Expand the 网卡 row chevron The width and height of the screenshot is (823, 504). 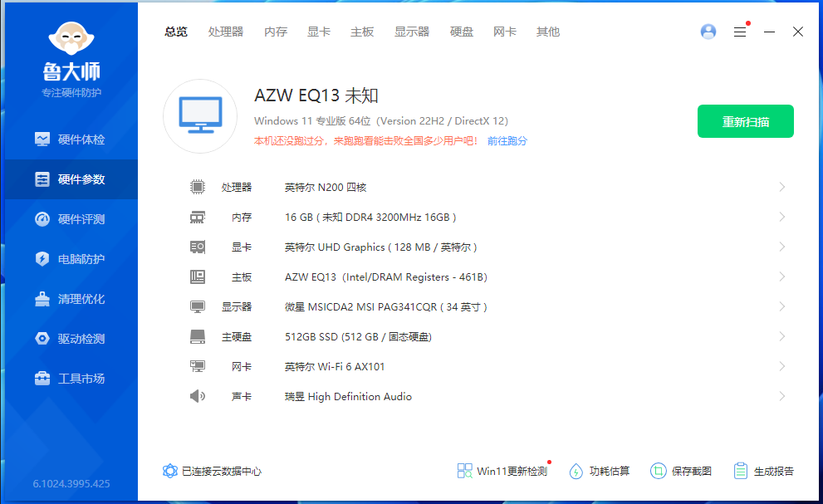point(782,366)
